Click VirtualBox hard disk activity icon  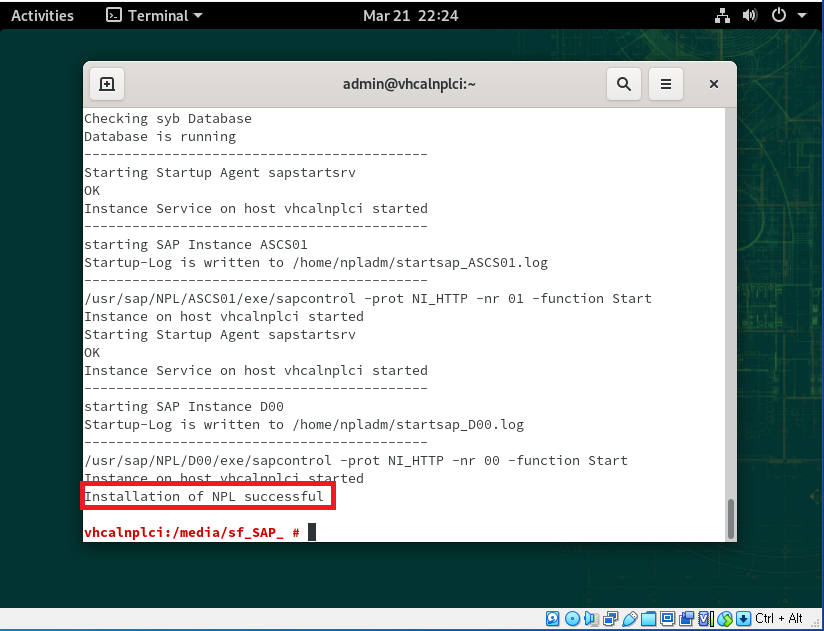coord(552,618)
